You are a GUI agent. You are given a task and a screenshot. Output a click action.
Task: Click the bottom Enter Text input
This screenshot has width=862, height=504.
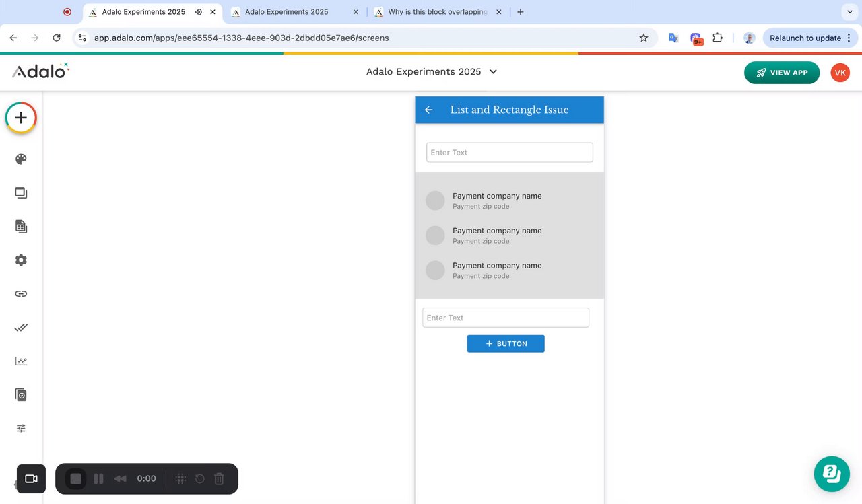click(x=506, y=318)
